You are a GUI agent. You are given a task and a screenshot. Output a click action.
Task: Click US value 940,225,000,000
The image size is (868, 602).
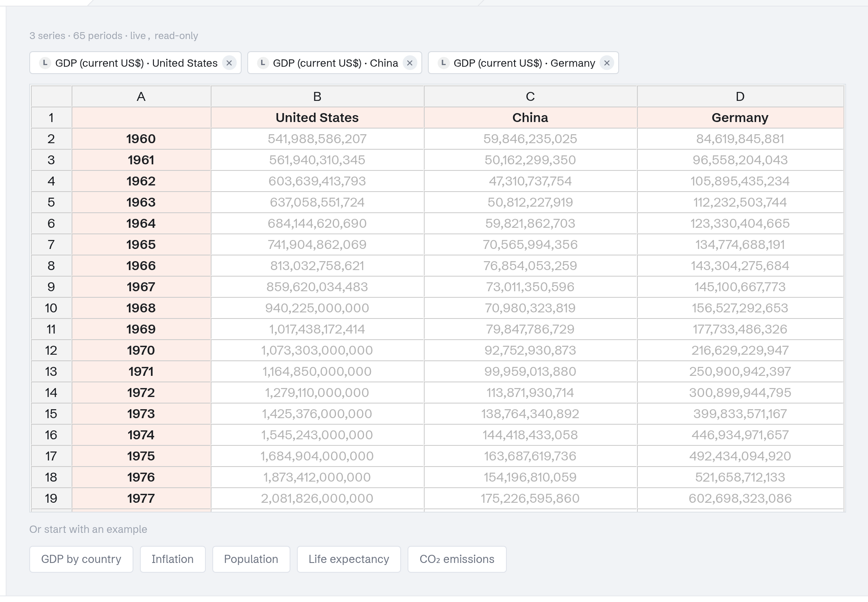point(317,308)
